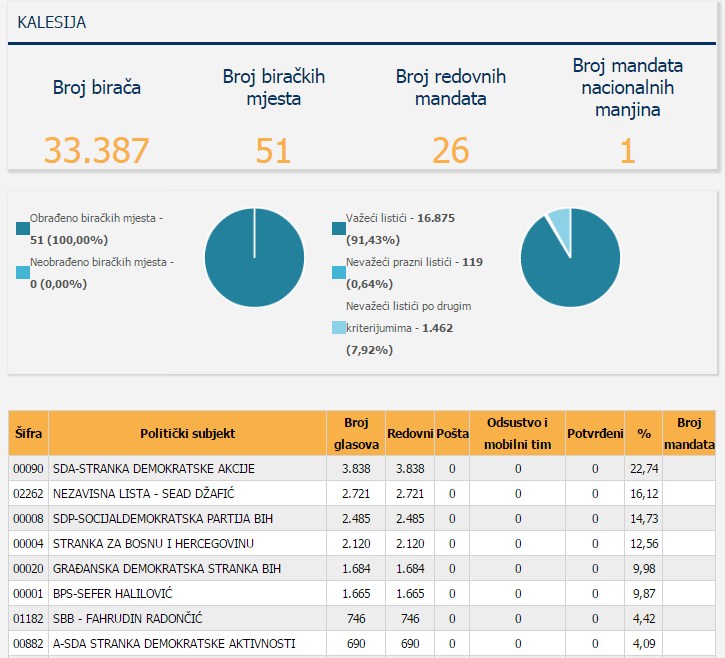
Task: Click the KALESIJA section heading
Action: (x=52, y=22)
